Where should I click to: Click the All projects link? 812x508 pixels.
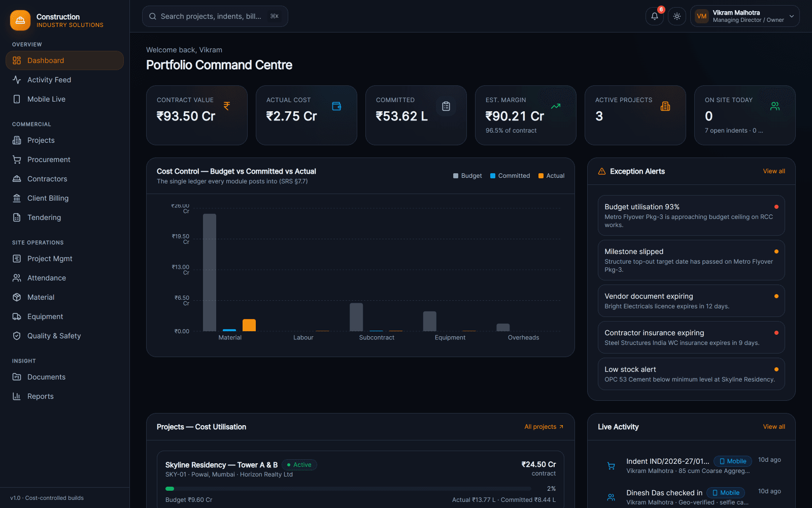pos(544,427)
